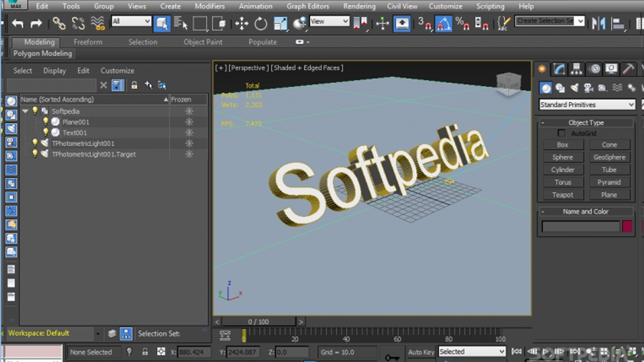Select the Move tool
The image size is (644, 362).
241,23
